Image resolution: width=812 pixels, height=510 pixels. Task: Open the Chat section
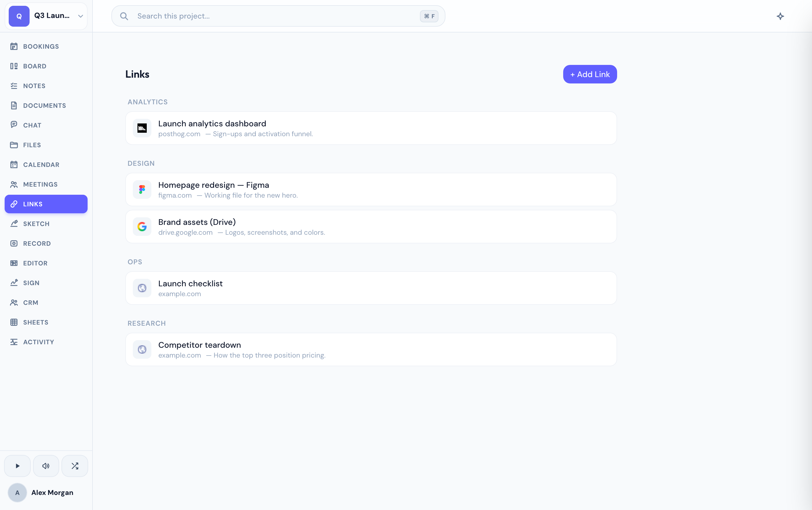[x=46, y=125]
